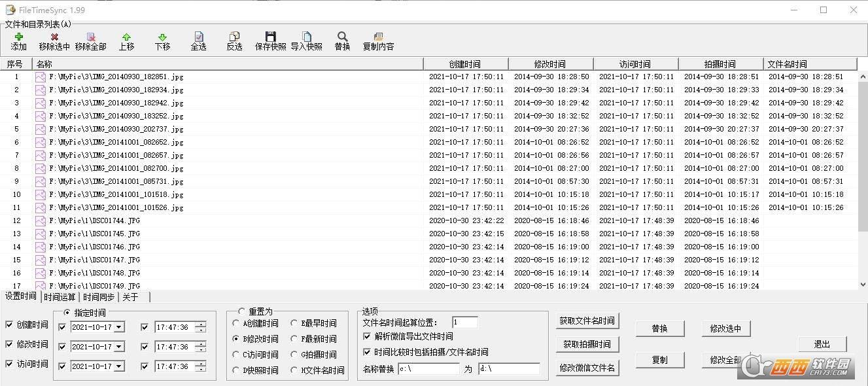This screenshot has width=868, height=386.
Task: Toggle the 访问时间 checkbox in the settings panel
Action: click(9, 364)
